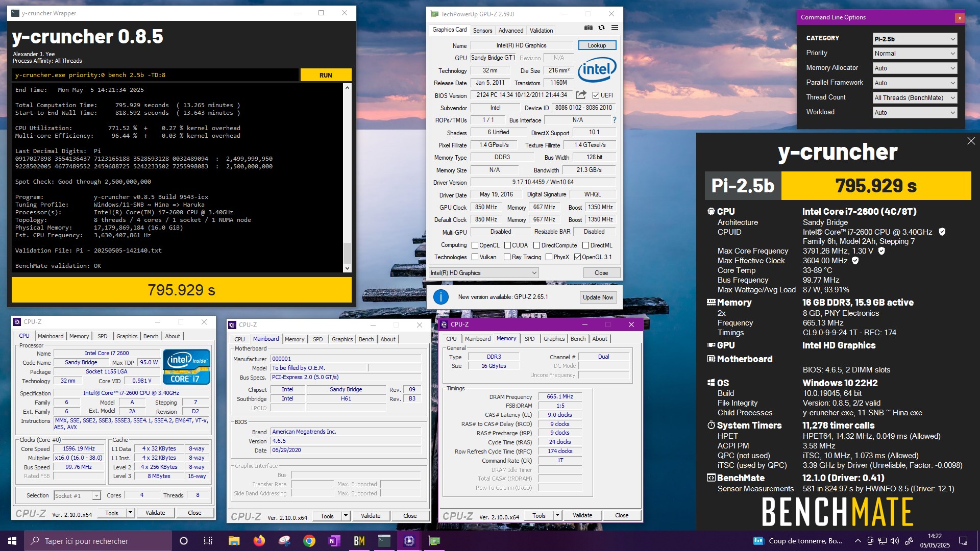
Task: Switch to the Advanced tab in GPU-Z
Action: point(511,31)
